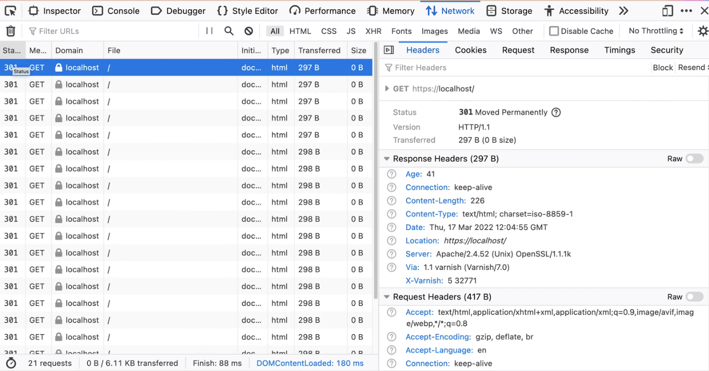Select the first highlighted 301 GET request
This screenshot has height=371, width=709.
[x=186, y=67]
